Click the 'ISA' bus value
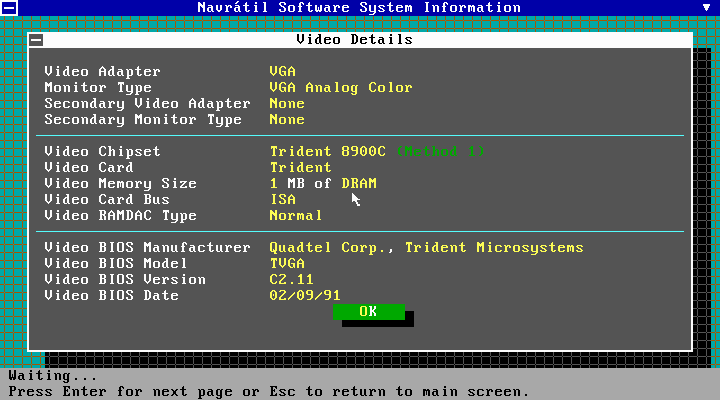Image resolution: width=720 pixels, height=400 pixels. tap(283, 200)
